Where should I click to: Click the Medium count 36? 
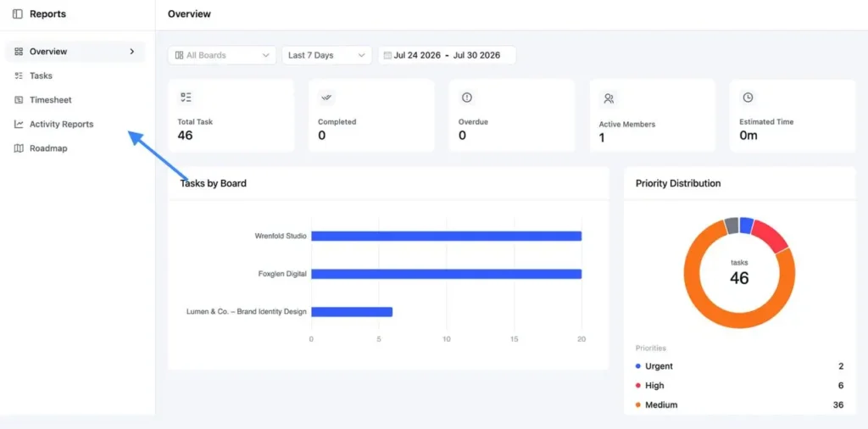(838, 405)
